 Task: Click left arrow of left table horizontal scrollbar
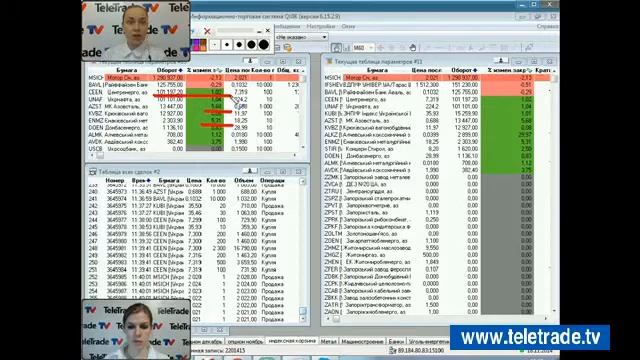click(92, 156)
